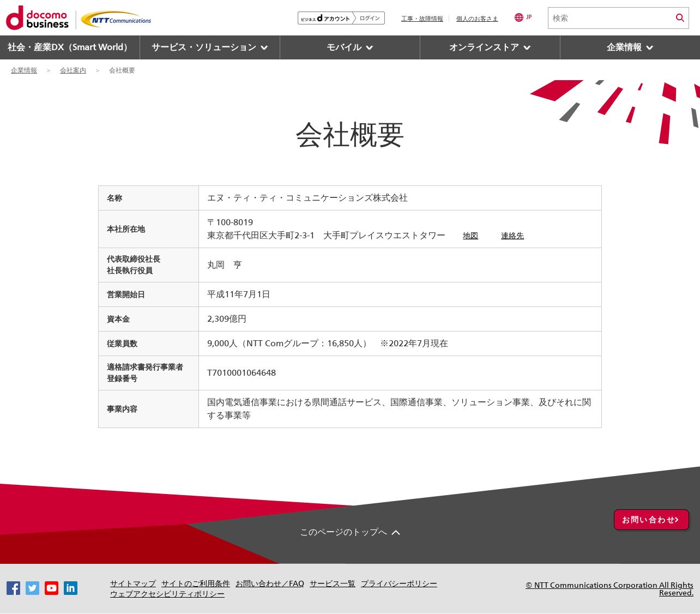Viewport: 700px width, 614px height.
Task: Click the docomo business logo
Action: point(37,18)
